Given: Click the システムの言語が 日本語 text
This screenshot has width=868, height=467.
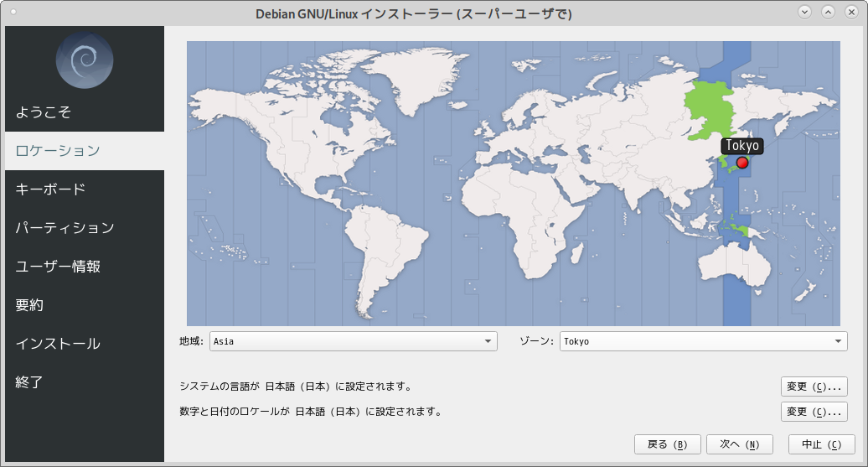Looking at the screenshot, I should 297,387.
